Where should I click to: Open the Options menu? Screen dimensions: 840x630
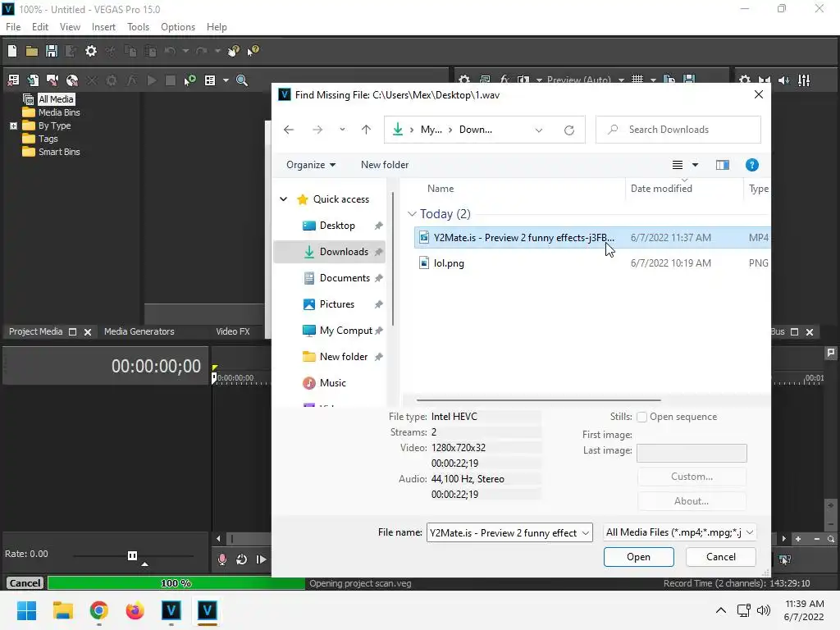[x=178, y=27]
